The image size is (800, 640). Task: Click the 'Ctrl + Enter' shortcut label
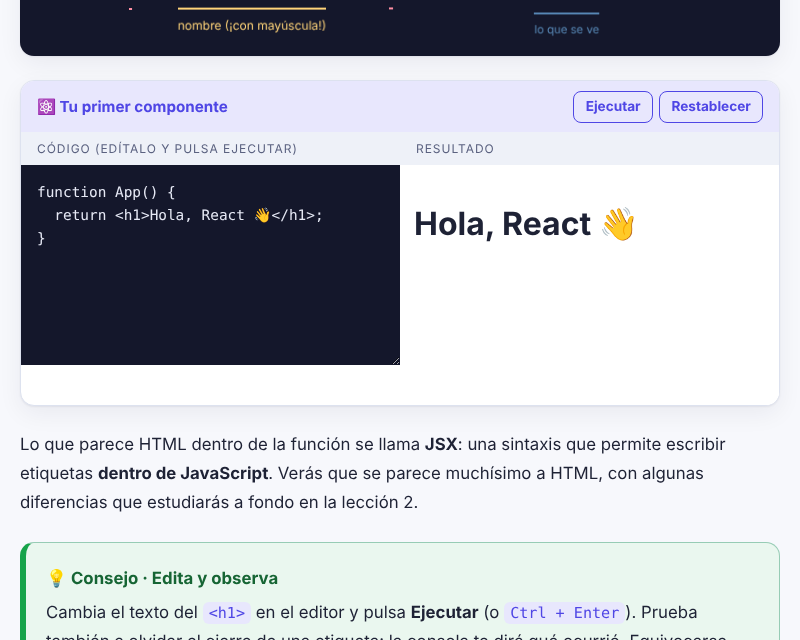[x=564, y=612]
